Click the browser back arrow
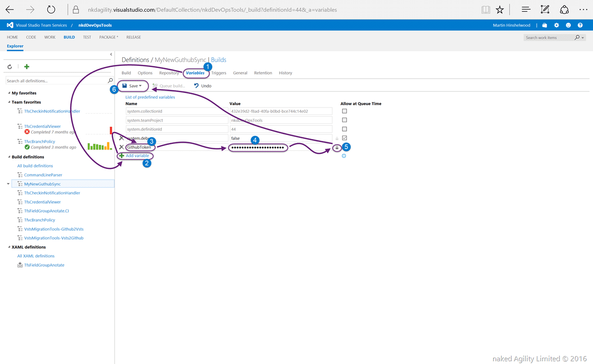 tap(10, 9)
